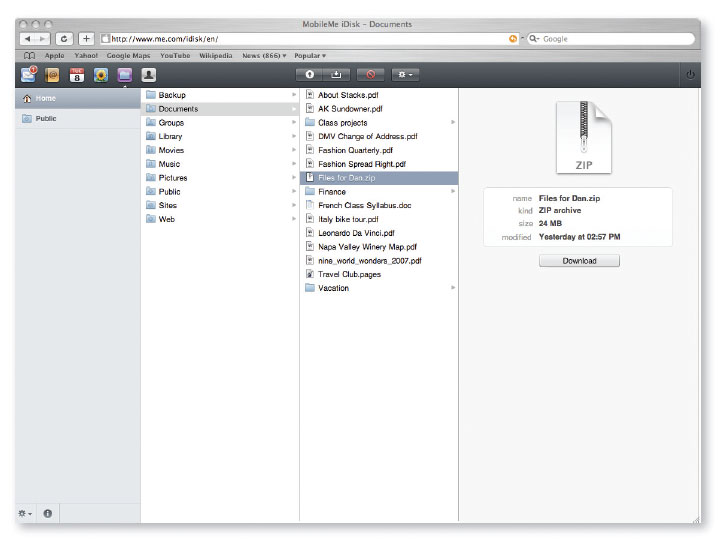This screenshot has height=544, width=722.
Task: Open the iDisk app icon
Action: 125,75
